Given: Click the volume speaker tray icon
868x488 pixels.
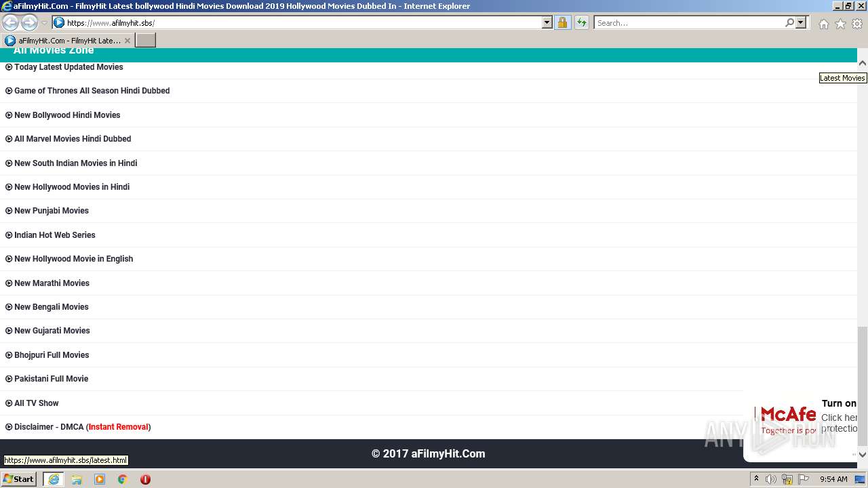Looking at the screenshot, I should pos(771,479).
